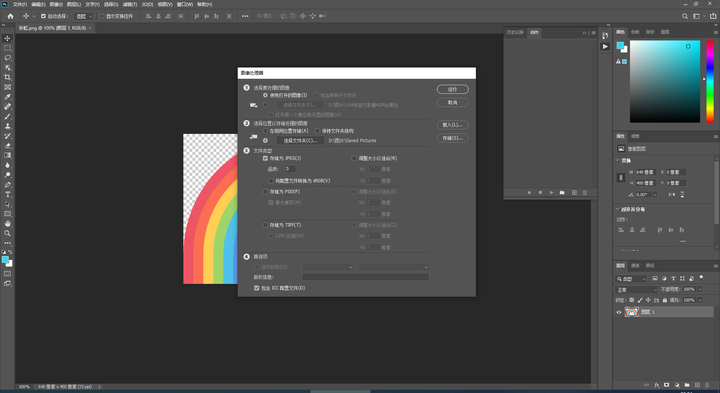Select the Clone Stamp tool
The image size is (720, 393).
(7, 126)
